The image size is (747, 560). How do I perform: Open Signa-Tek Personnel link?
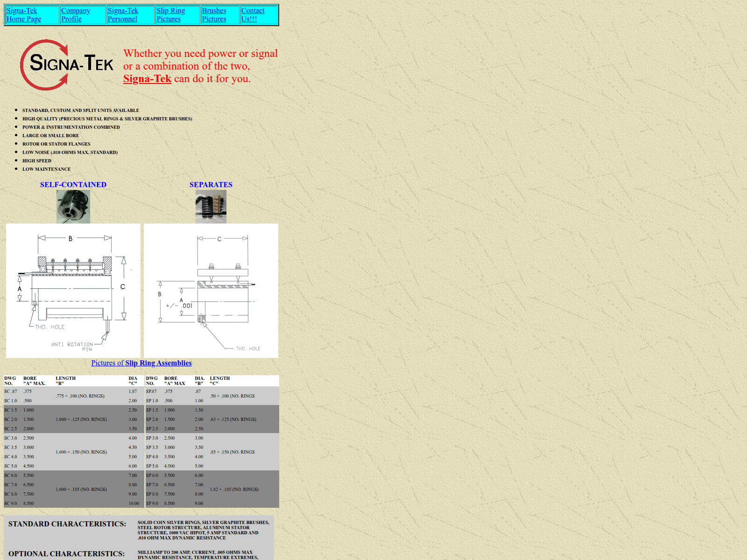pos(123,15)
